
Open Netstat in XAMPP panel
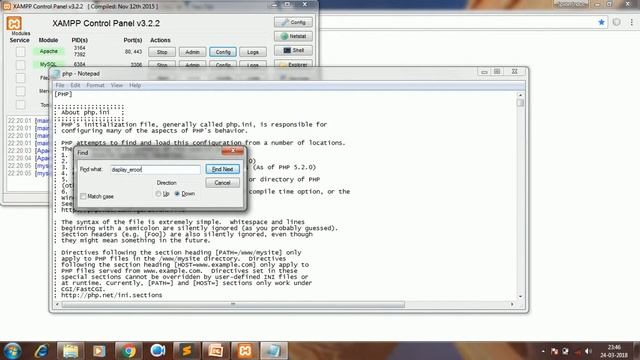click(293, 36)
